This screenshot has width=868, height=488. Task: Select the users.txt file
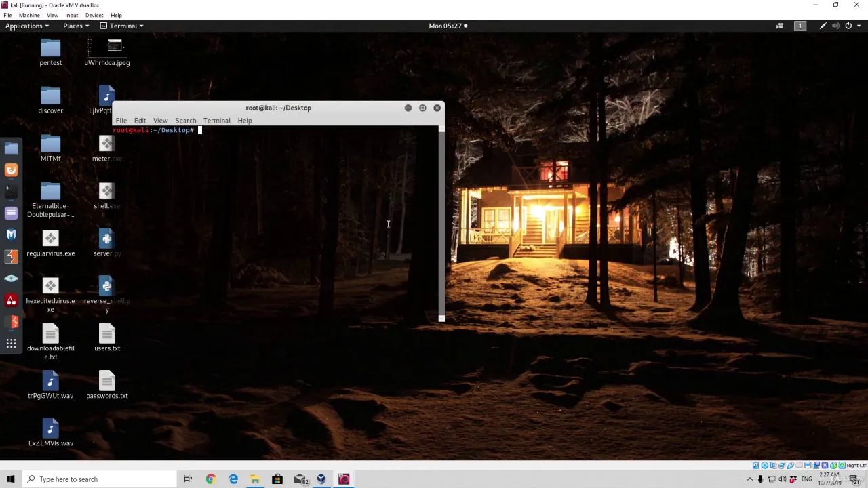pos(107,338)
